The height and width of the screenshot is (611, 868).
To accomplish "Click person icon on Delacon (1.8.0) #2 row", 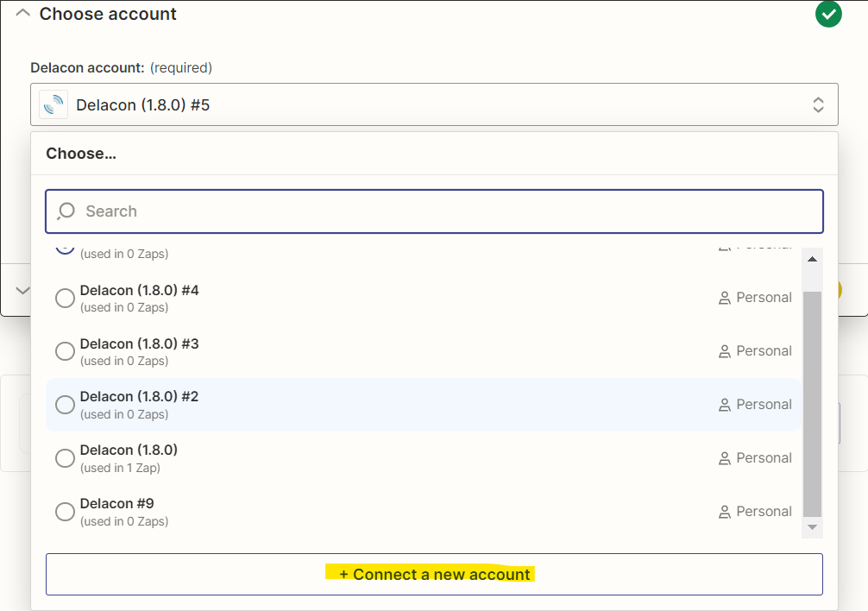I will point(725,405).
